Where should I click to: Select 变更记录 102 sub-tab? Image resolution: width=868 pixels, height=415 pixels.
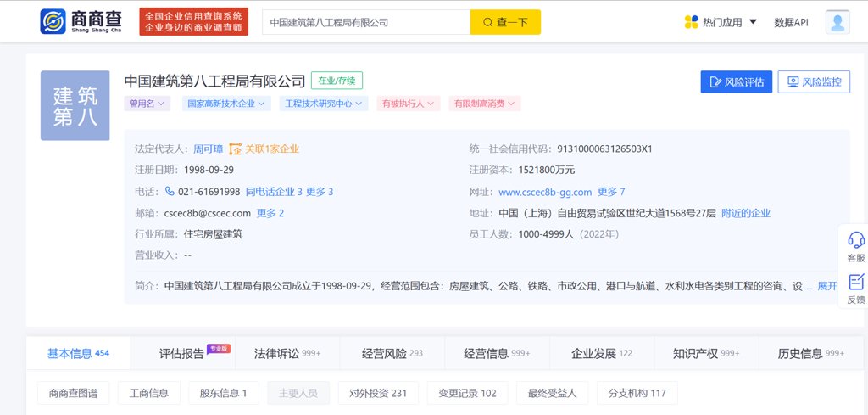point(468,393)
